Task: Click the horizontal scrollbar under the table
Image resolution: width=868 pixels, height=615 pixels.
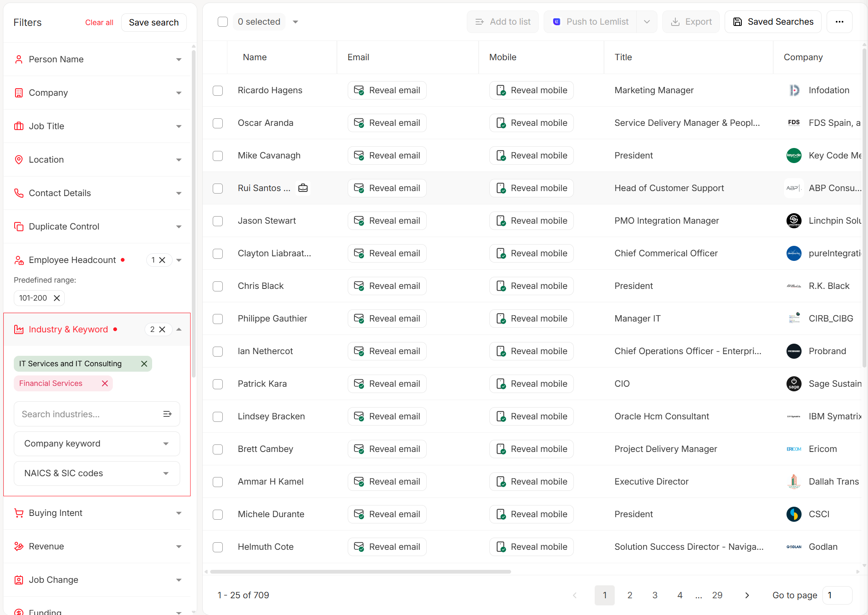Action: tap(360, 572)
